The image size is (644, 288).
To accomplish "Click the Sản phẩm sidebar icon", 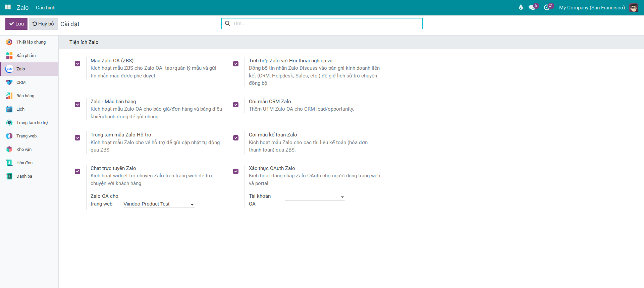I will tap(9, 56).
